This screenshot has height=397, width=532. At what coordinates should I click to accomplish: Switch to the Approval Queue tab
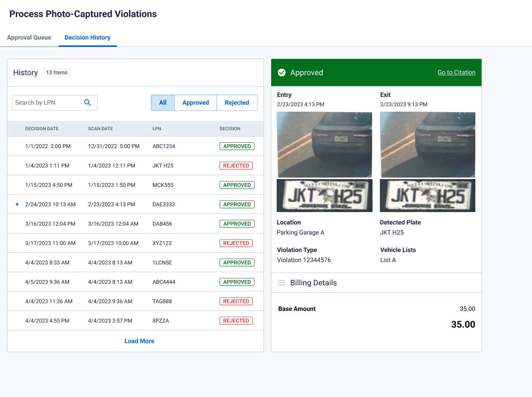[29, 38]
